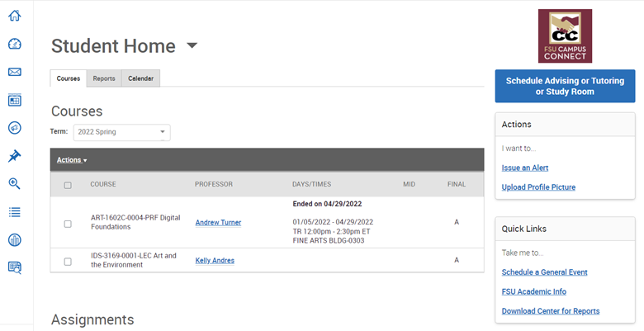Open the Issue an Alert link

pos(525,168)
